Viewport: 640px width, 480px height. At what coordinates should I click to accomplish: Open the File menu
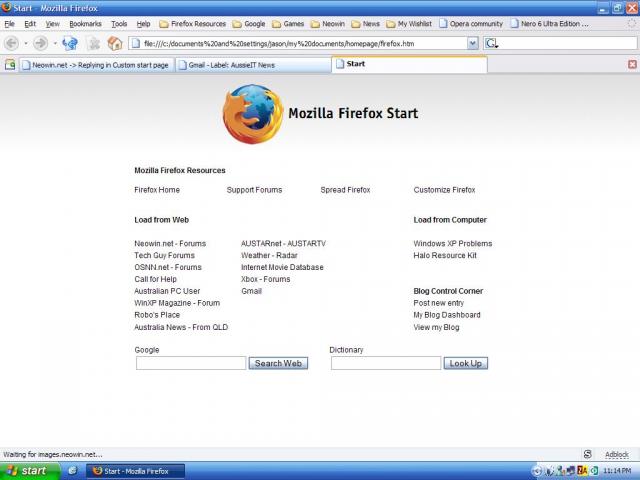pyautogui.click(x=9, y=24)
